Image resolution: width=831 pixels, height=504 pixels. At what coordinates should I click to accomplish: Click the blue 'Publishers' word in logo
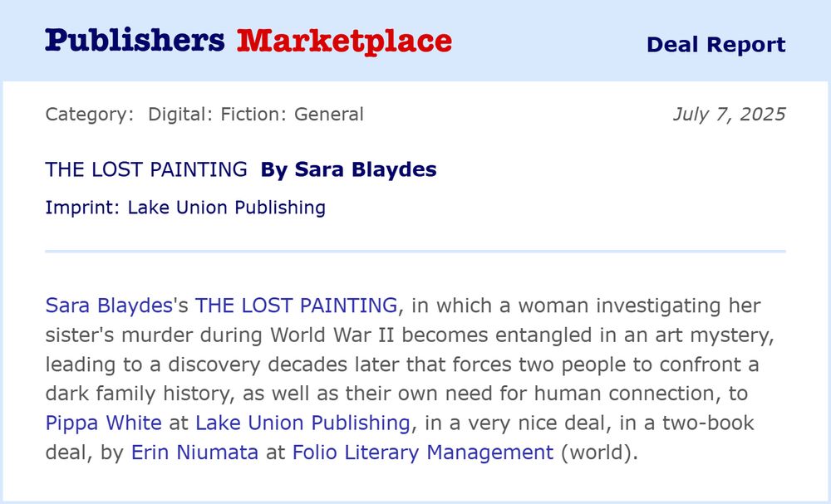(x=135, y=40)
